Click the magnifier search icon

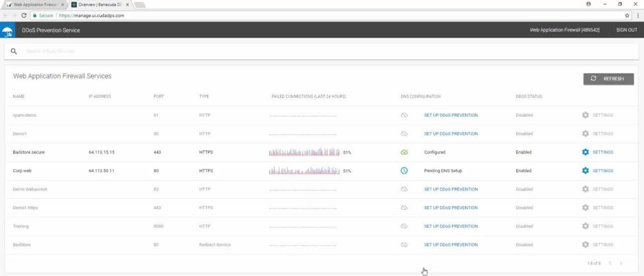click(13, 51)
